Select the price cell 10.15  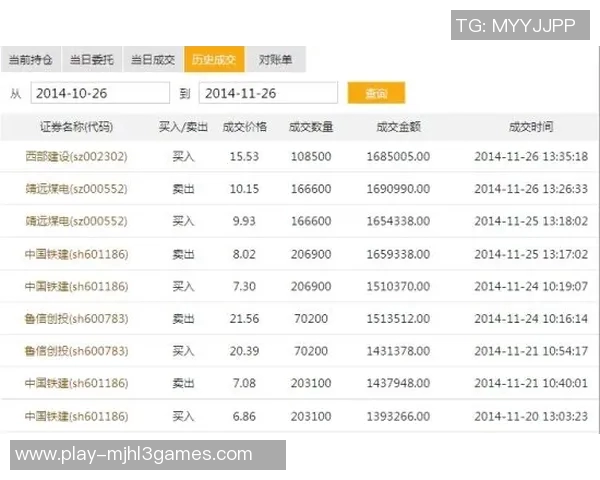click(244, 189)
